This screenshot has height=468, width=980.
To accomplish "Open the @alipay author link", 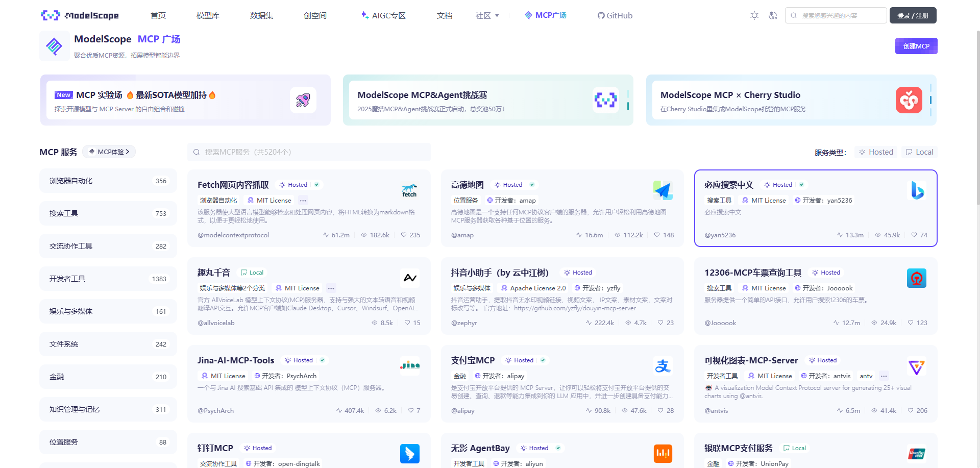I will click(x=462, y=411).
